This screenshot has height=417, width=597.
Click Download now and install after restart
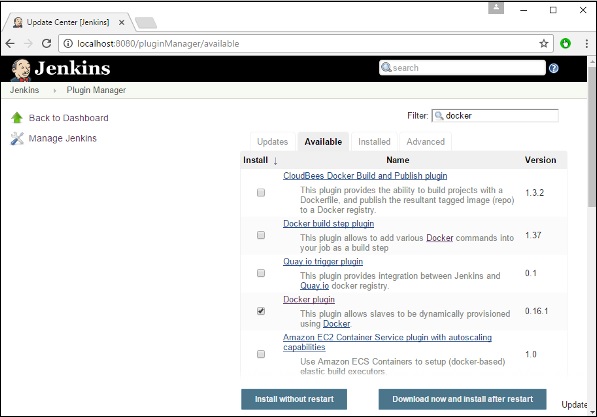click(463, 399)
